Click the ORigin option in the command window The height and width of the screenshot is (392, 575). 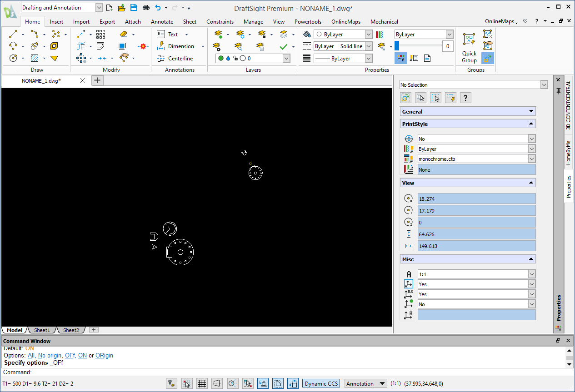[104, 355]
